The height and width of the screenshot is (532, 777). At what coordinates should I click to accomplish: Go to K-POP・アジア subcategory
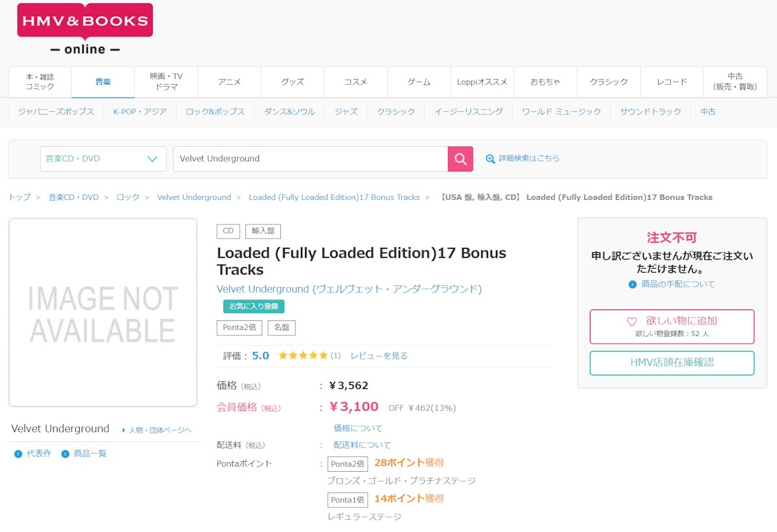(x=140, y=112)
